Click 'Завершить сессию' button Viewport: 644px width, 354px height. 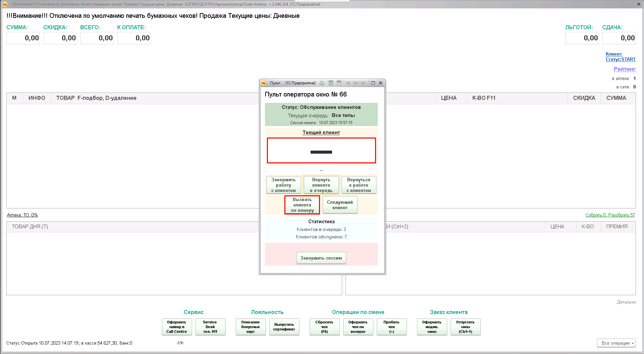[x=321, y=258]
